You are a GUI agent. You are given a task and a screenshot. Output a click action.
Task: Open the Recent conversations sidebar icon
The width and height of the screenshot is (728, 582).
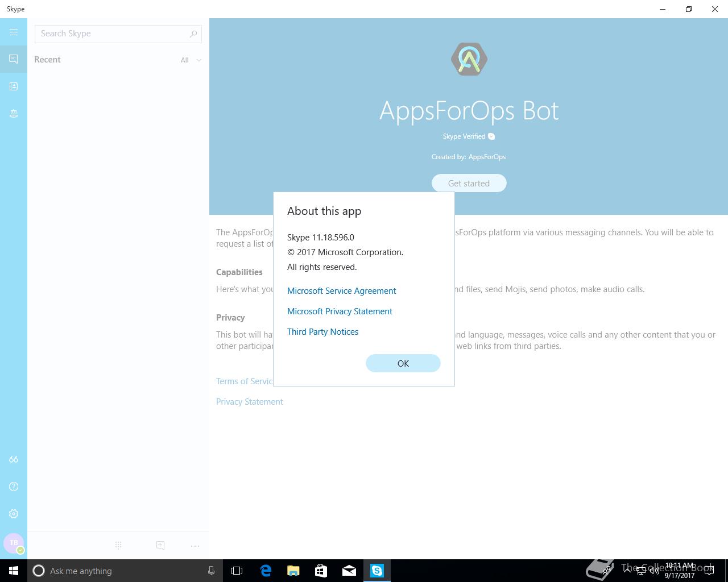14,59
